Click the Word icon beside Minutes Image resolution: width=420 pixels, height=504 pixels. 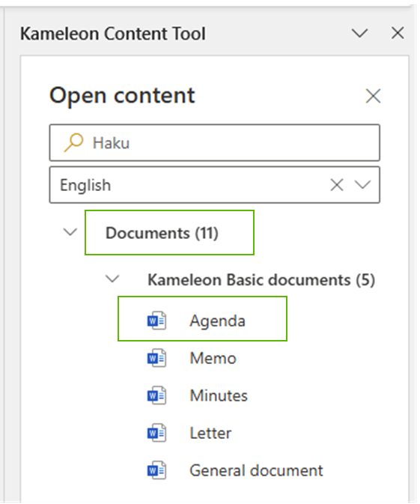click(x=156, y=395)
